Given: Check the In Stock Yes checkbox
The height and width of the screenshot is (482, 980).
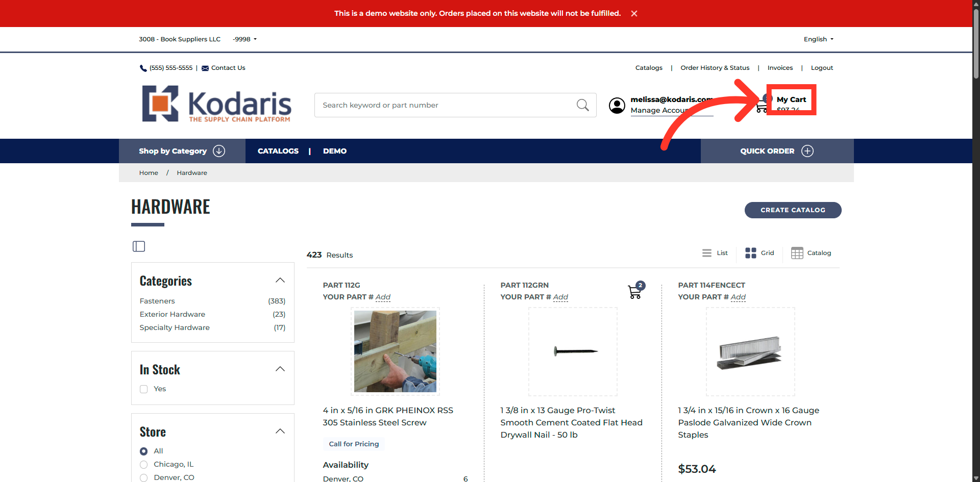Looking at the screenshot, I should [144, 389].
